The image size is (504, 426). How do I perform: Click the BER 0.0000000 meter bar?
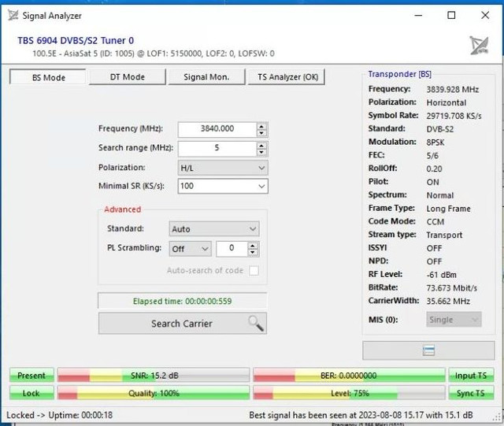(x=349, y=376)
